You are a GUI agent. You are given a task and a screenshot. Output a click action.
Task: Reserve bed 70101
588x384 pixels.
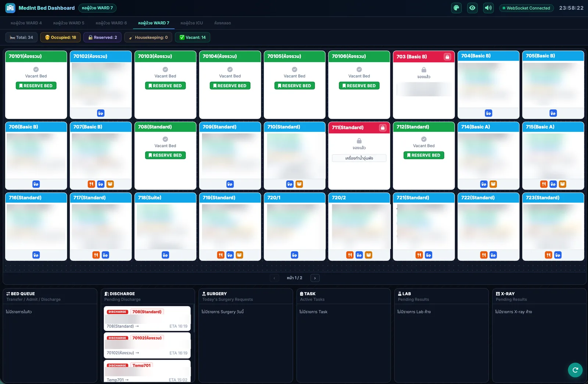coord(36,86)
